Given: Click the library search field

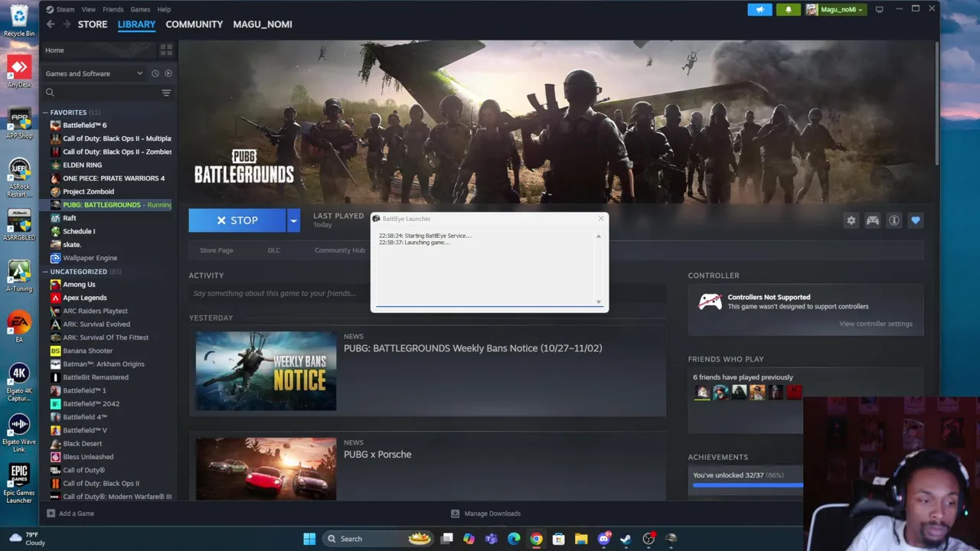Looking at the screenshot, I should pos(100,93).
